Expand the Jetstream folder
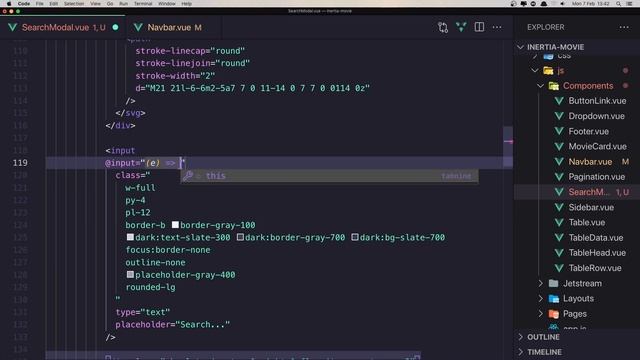 (540, 283)
